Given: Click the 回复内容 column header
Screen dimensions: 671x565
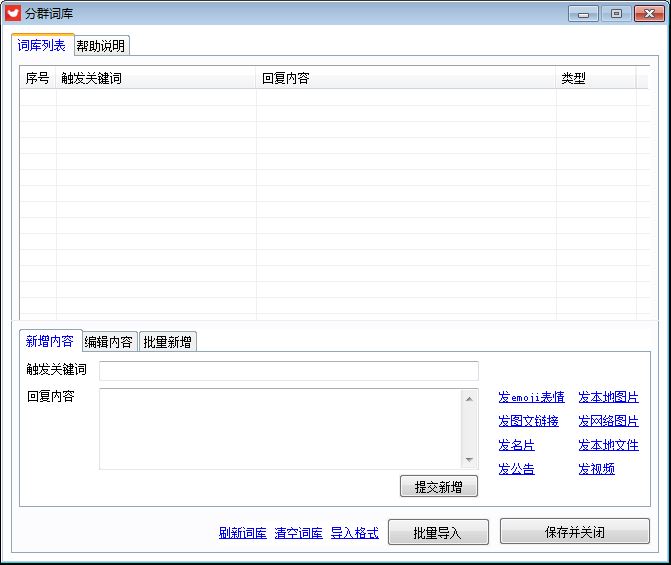Looking at the screenshot, I should 406,78.
